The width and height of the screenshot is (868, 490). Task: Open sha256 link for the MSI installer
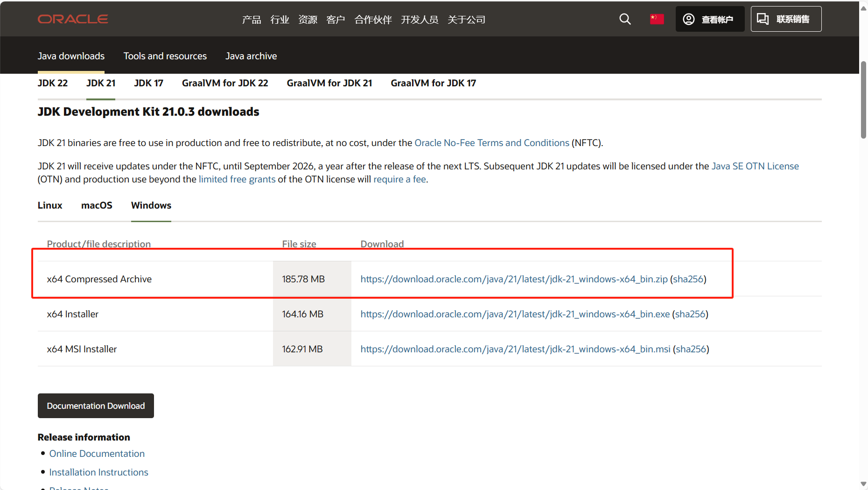(691, 349)
